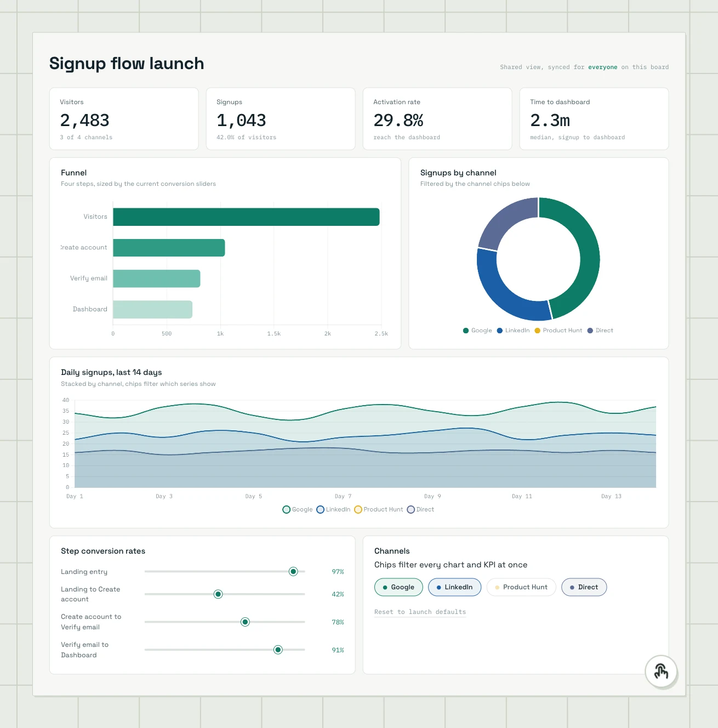
Task: Toggle Direct in the Signups by channel legend
Action: (600, 331)
